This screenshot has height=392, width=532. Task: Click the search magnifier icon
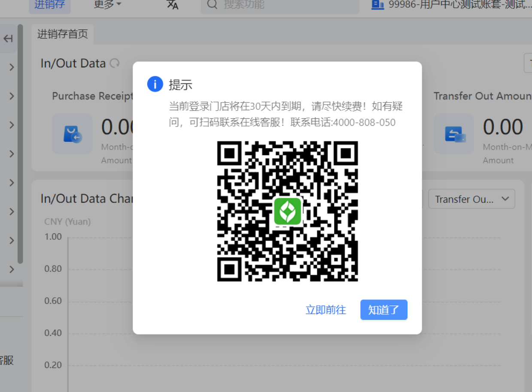[x=212, y=5]
